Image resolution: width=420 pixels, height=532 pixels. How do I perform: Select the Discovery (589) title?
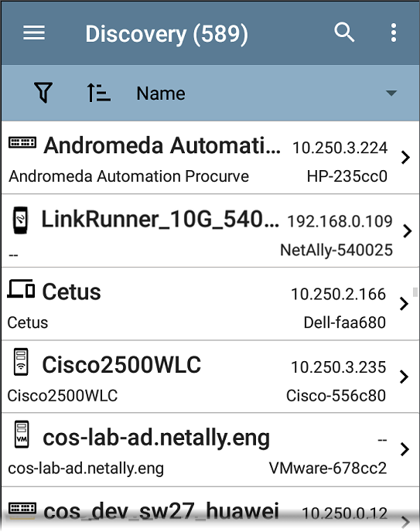[166, 34]
